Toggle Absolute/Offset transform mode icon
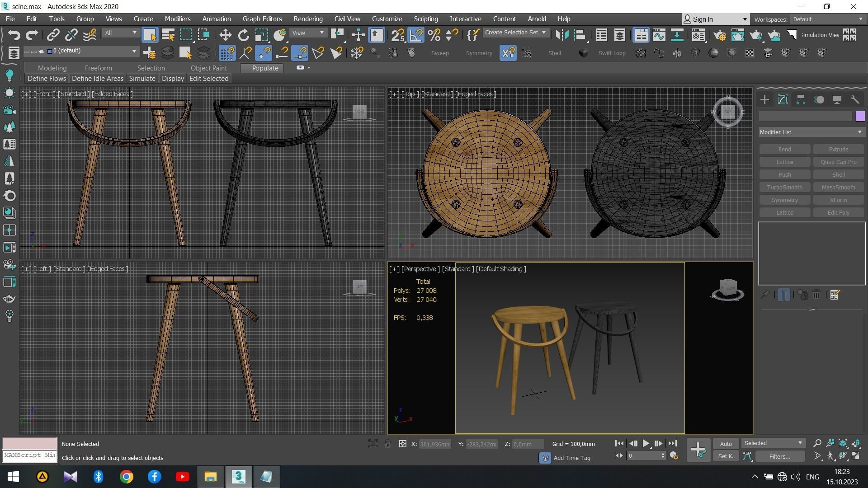Viewport: 868px width, 488px height. (x=403, y=444)
